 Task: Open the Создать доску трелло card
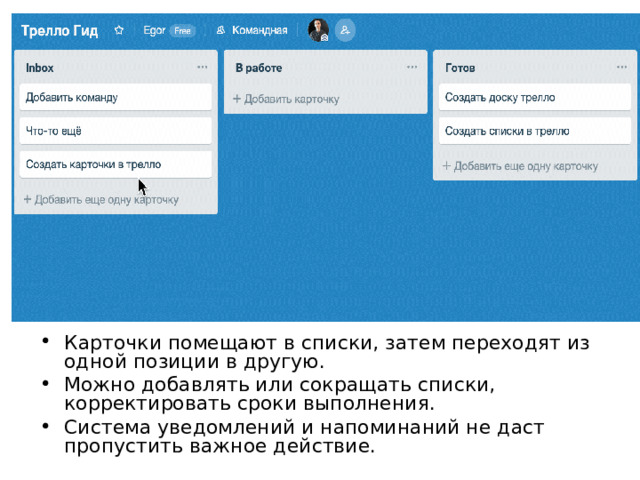535,97
